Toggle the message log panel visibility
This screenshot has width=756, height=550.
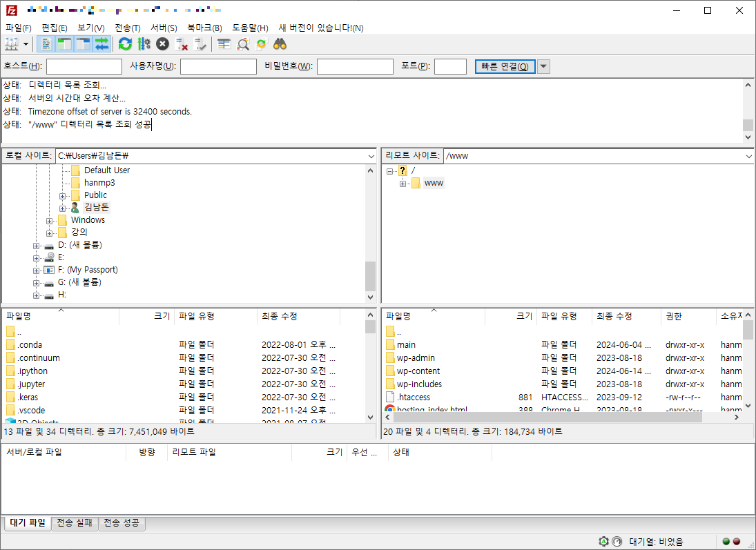pyautogui.click(x=46, y=43)
